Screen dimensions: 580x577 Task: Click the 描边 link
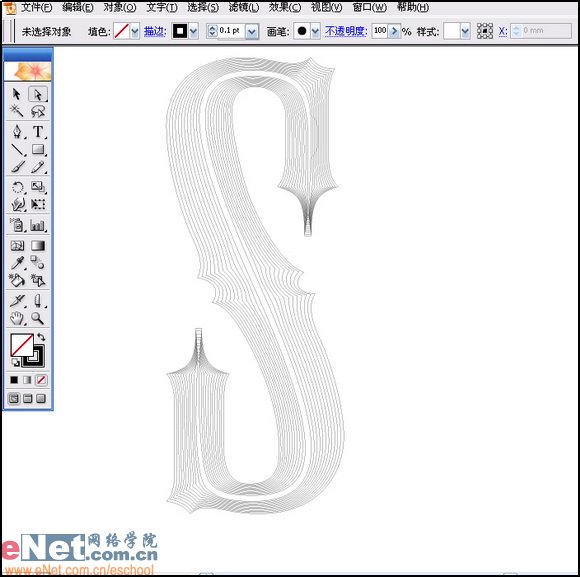point(155,31)
